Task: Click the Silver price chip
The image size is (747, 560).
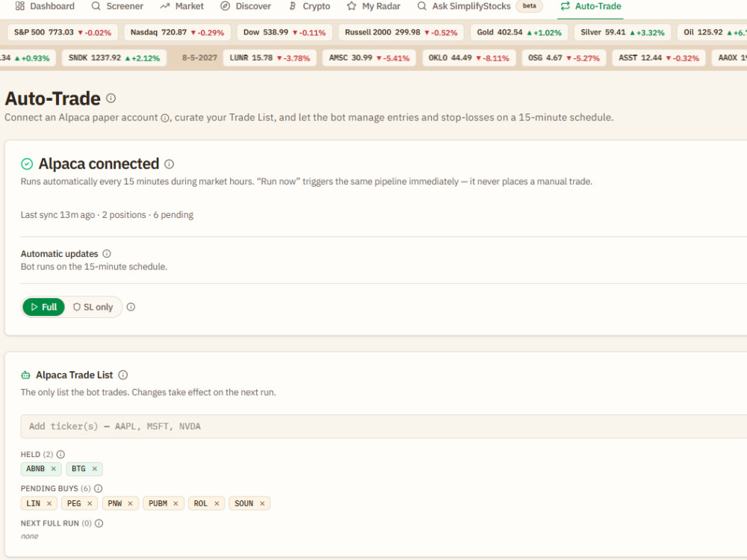Action: pyautogui.click(x=622, y=32)
